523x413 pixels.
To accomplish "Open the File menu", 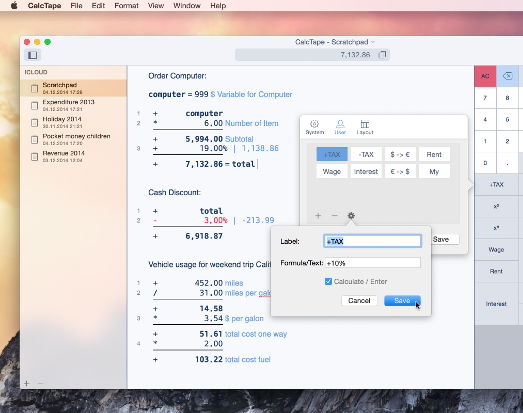I will (x=76, y=5).
